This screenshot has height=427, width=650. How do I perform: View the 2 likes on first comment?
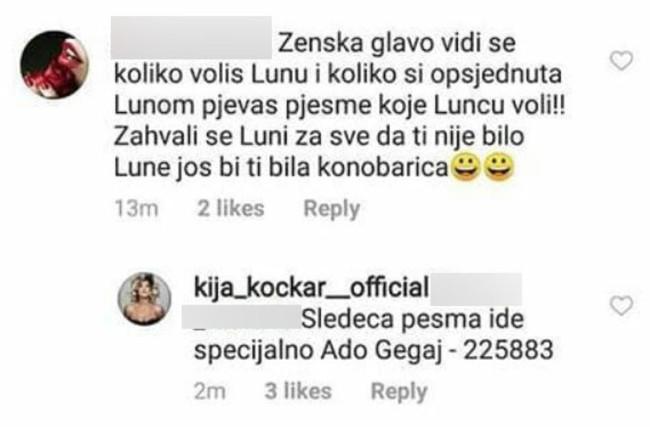tap(230, 208)
